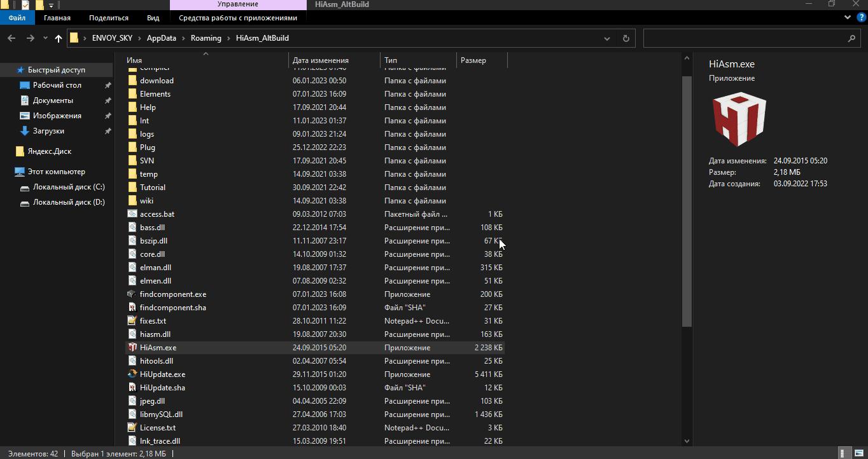Image resolution: width=868 pixels, height=459 pixels.
Task: Switch to the Главная ribbon tab
Action: point(57,18)
